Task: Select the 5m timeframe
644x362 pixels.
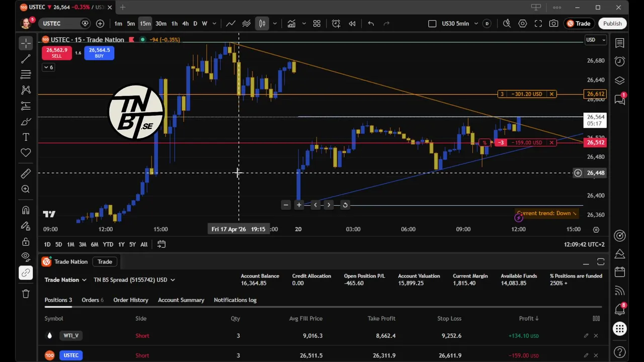Action: [x=131, y=24]
